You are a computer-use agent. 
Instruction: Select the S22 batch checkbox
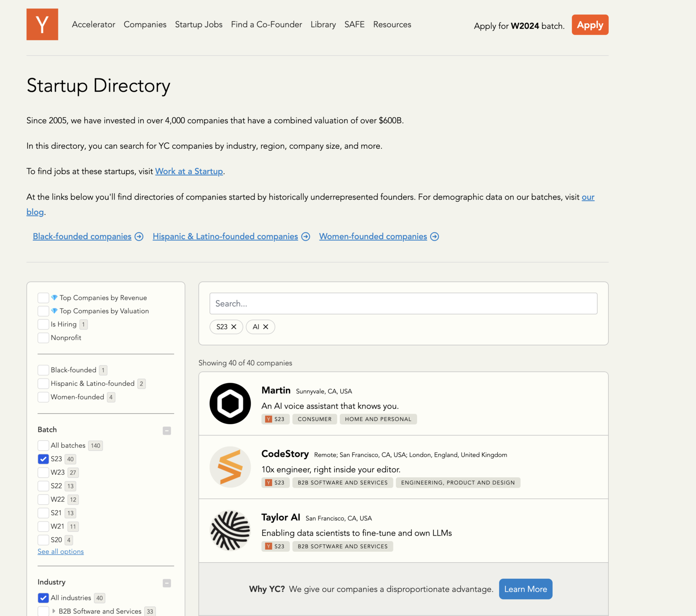pos(43,486)
